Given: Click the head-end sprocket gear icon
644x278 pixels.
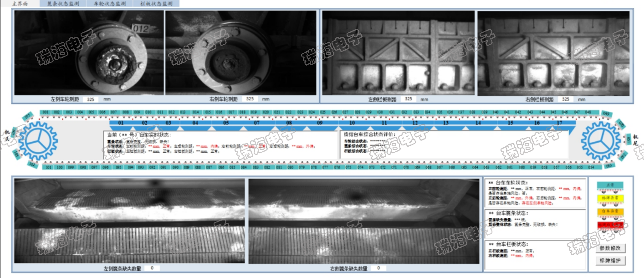Looking at the screenshot, I should 38,140.
